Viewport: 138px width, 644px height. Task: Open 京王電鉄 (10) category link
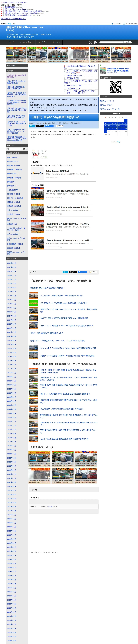[x=12, y=224]
